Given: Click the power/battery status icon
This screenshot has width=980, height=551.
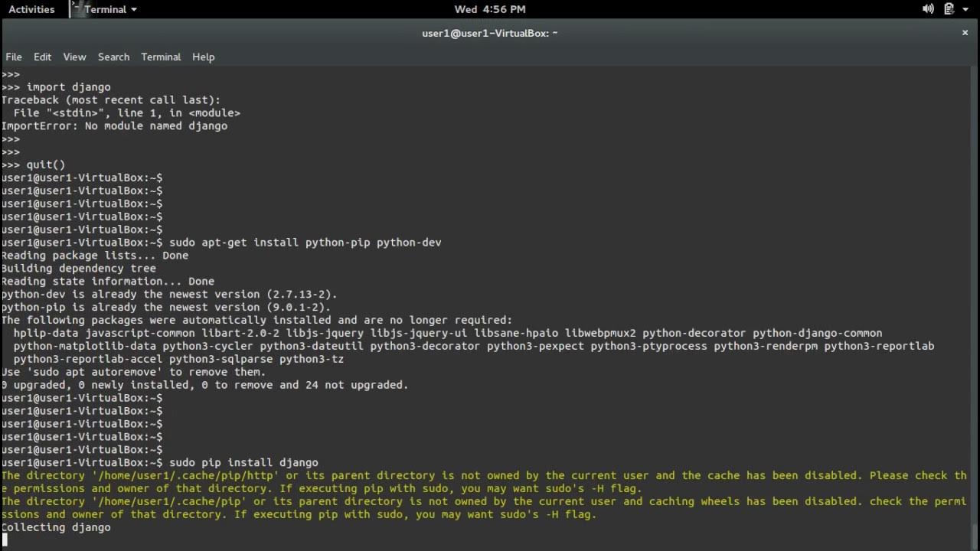Looking at the screenshot, I should pos(949,9).
